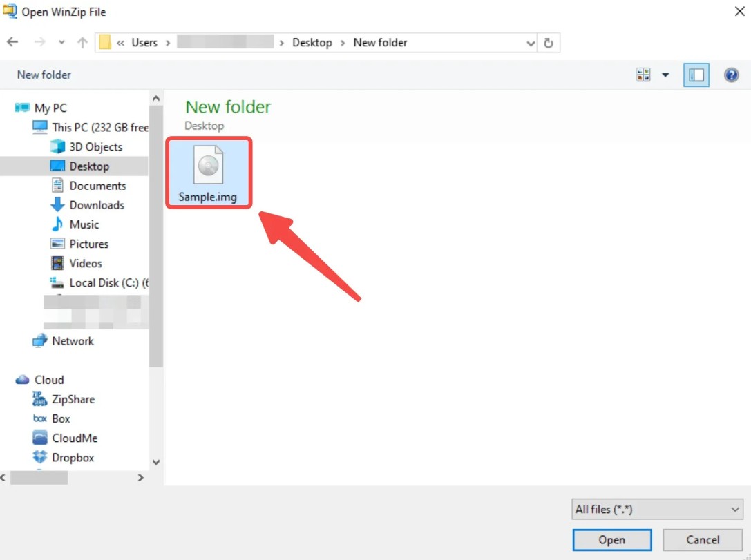The height and width of the screenshot is (560, 751).
Task: Select This PC (232 GB free)
Action: tap(100, 127)
